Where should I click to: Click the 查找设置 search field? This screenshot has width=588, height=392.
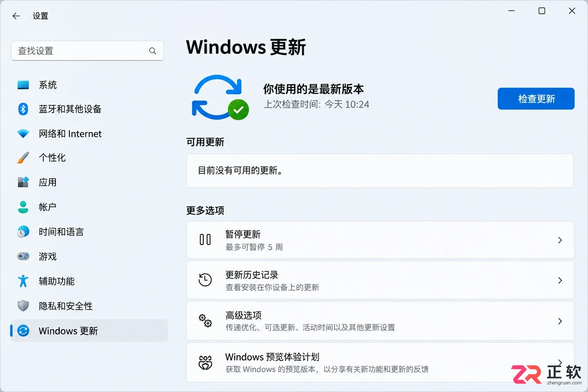87,51
